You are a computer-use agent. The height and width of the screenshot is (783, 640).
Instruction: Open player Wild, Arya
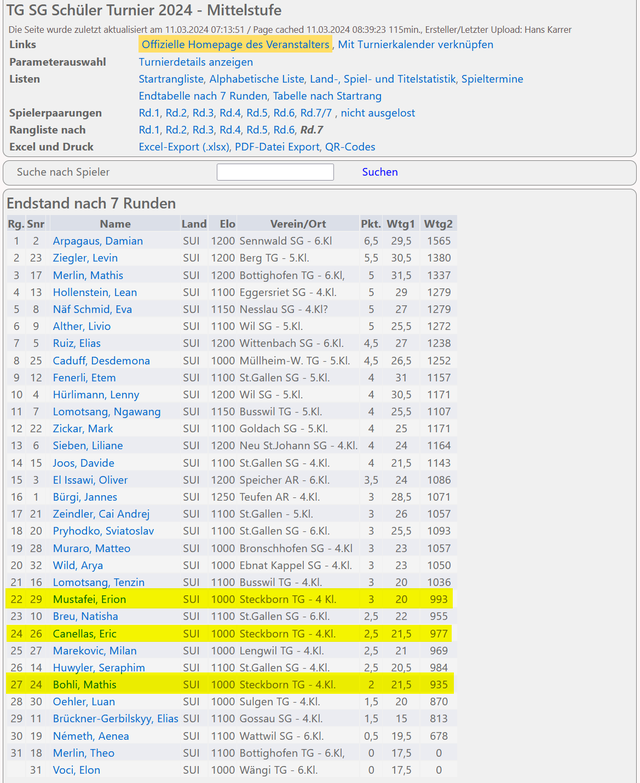[x=78, y=565]
